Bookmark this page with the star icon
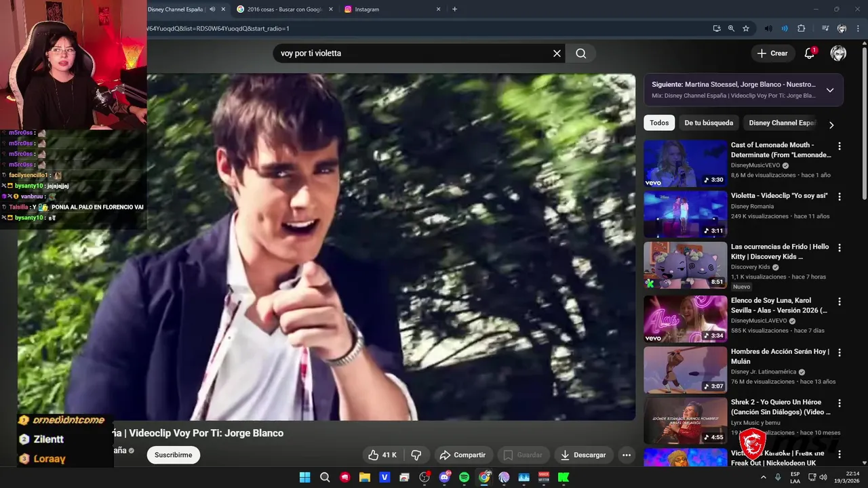This screenshot has width=868, height=488. pos(746,28)
